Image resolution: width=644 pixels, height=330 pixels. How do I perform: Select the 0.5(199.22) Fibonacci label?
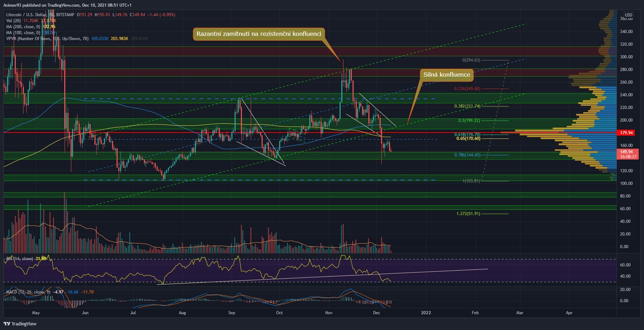tap(469, 121)
